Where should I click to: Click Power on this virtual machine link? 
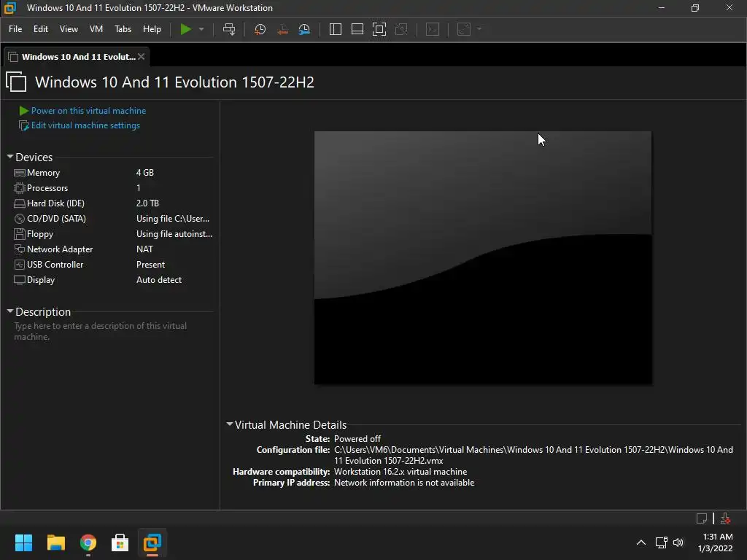point(88,111)
